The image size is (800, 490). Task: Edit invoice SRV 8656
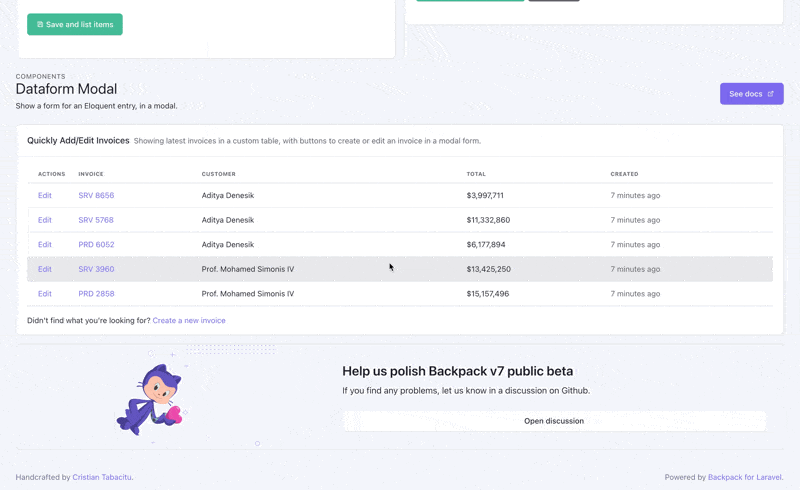pyautogui.click(x=45, y=196)
